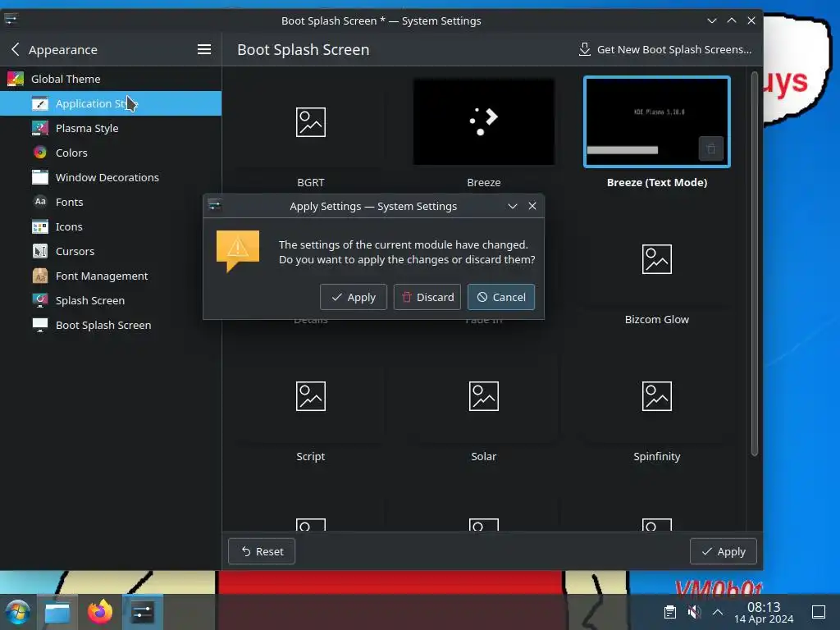Viewport: 840px width, 630px height.
Task: Click the System Settings window menu icon
Action: point(11,20)
